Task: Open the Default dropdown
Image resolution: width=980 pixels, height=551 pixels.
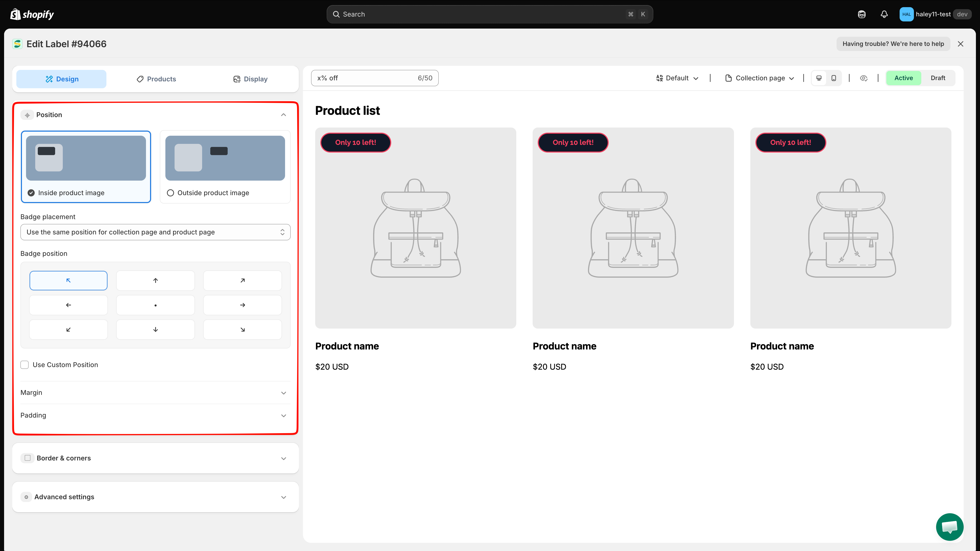Action: (677, 78)
